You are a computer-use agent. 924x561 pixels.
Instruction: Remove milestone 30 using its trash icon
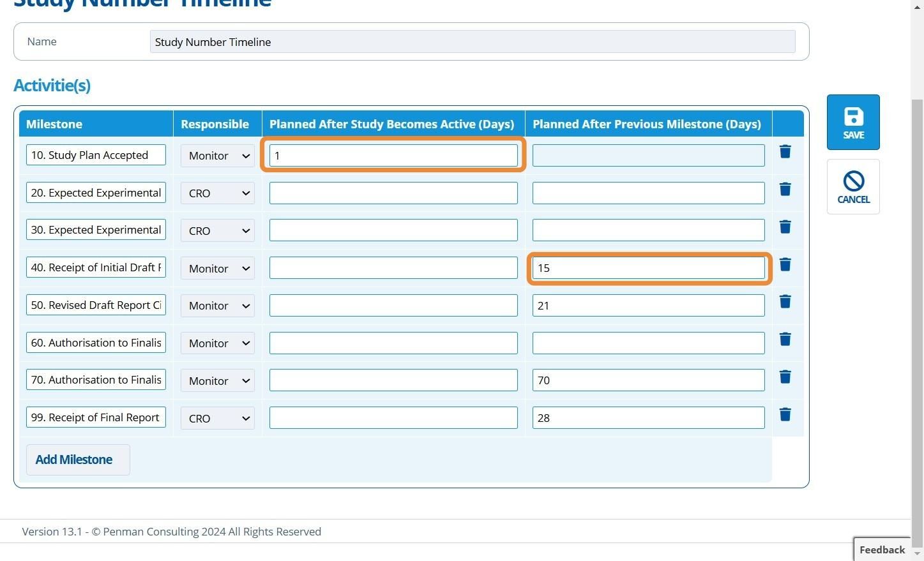(785, 227)
